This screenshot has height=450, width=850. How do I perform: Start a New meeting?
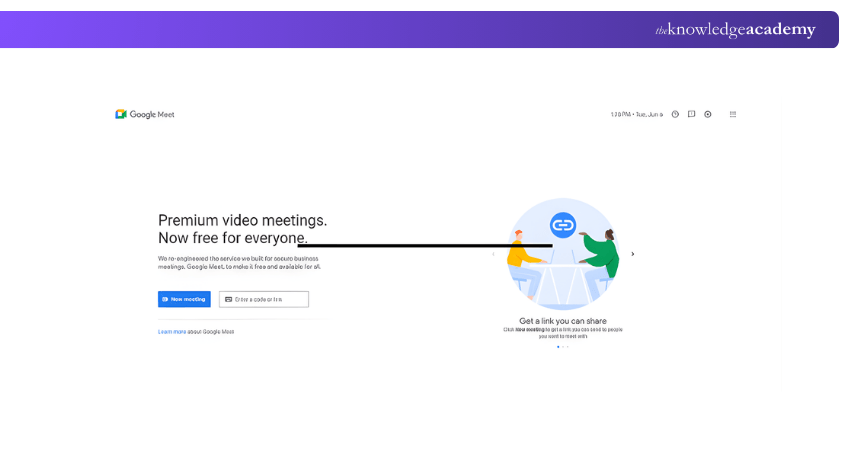[184, 299]
